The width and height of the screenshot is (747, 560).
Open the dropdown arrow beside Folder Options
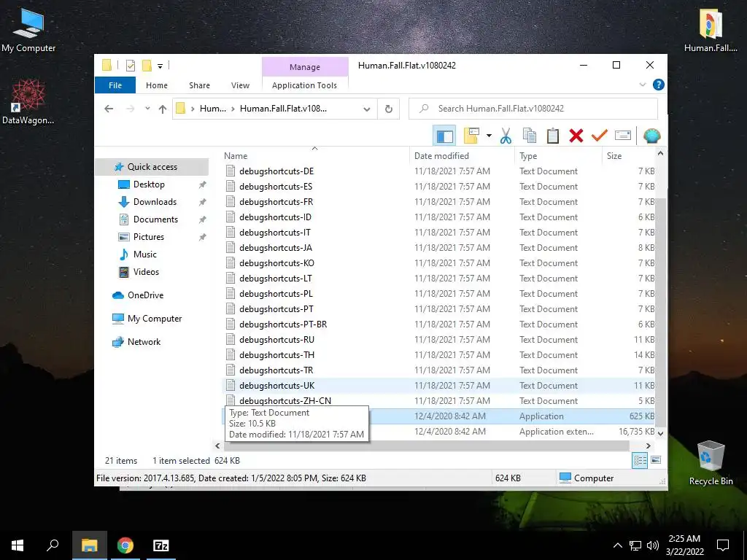coord(489,136)
